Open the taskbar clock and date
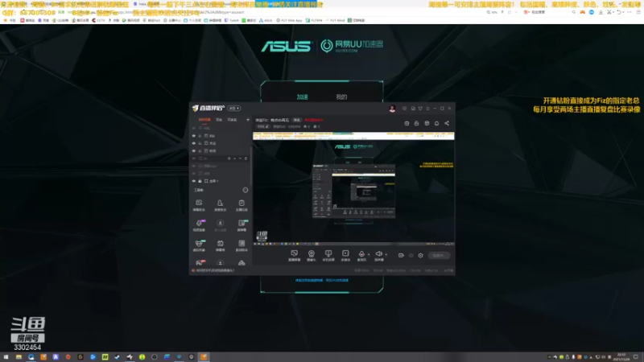 click(621, 357)
